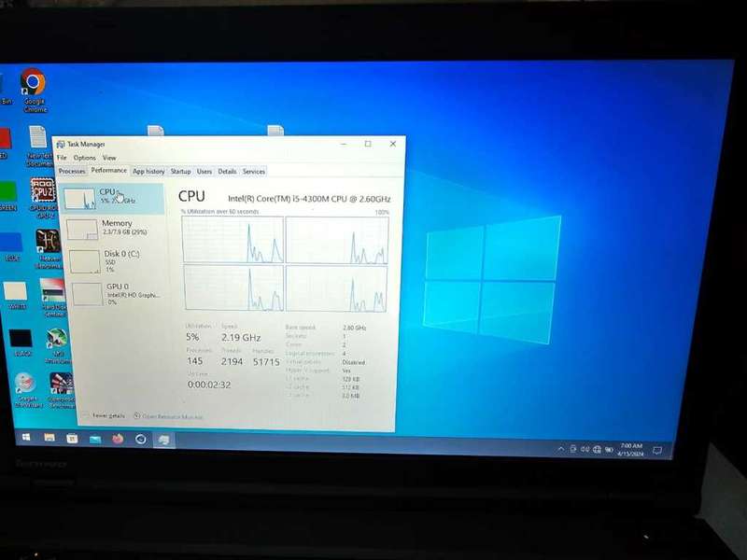Open the Options menu in Task Manager
The height and width of the screenshot is (560, 747).
pos(84,158)
